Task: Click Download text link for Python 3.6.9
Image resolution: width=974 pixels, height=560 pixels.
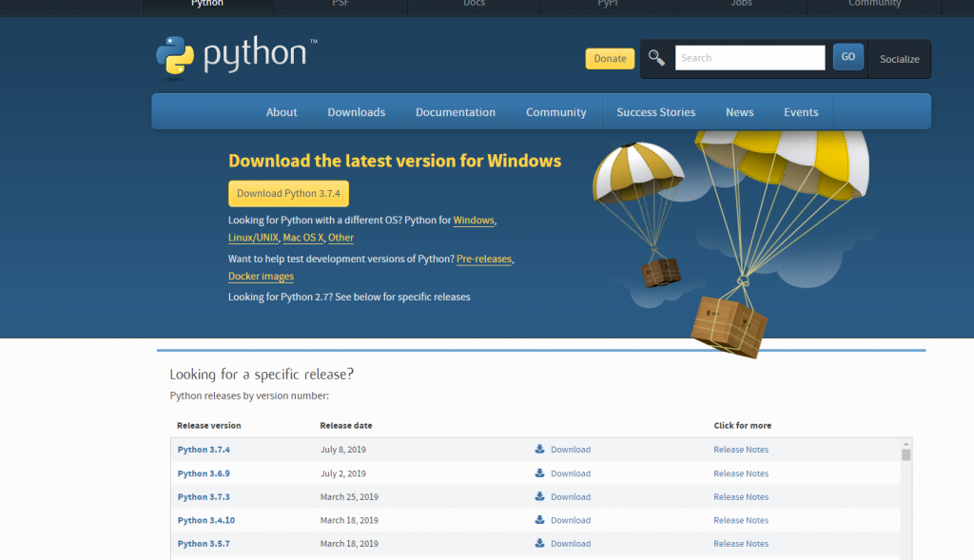Action: pos(571,473)
